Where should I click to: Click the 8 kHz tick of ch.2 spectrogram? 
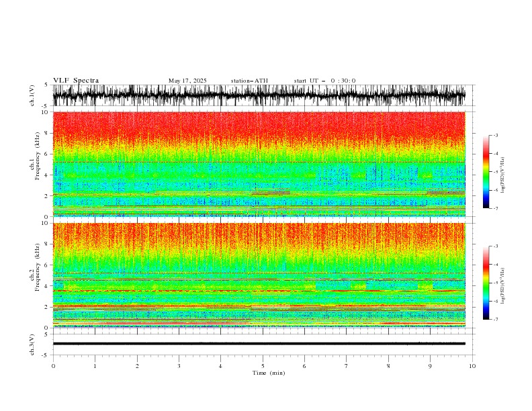point(47,244)
